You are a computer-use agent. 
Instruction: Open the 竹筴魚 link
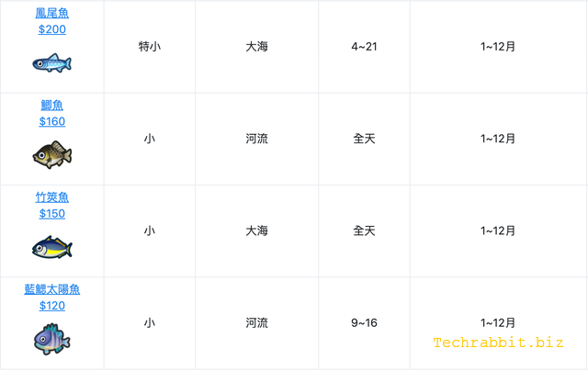pos(51,197)
